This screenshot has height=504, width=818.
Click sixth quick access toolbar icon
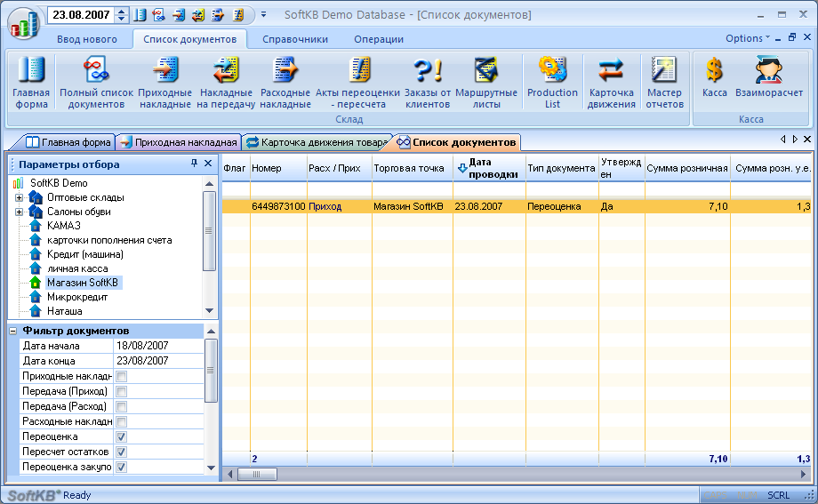click(238, 14)
